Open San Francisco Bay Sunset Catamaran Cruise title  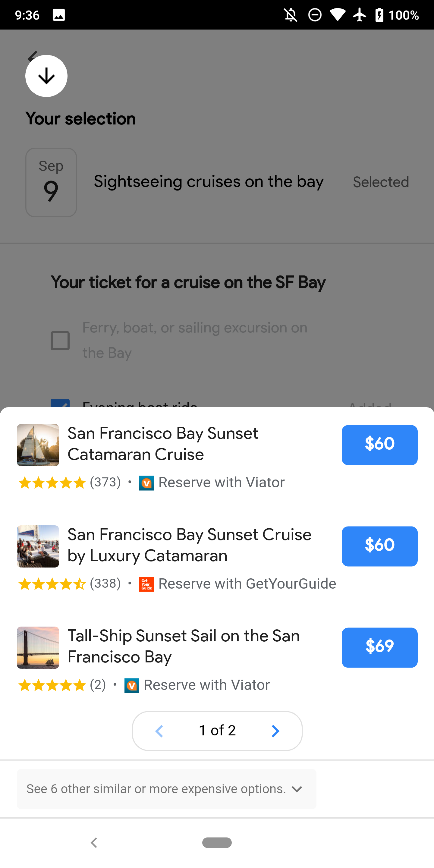pyautogui.click(x=163, y=443)
